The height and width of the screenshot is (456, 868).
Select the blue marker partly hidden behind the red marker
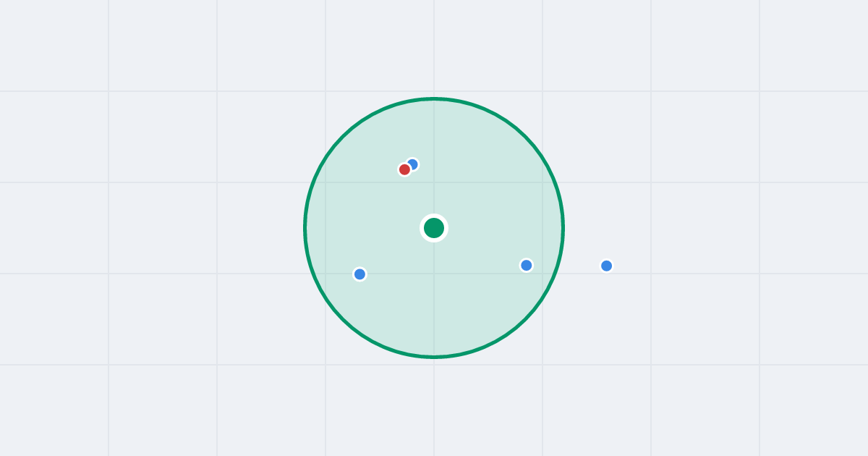[413, 164]
